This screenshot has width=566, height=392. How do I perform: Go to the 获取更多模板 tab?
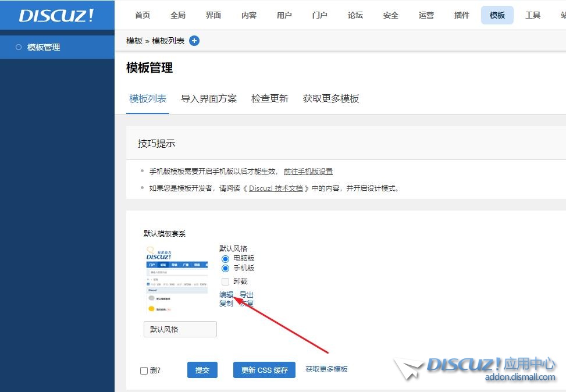331,99
